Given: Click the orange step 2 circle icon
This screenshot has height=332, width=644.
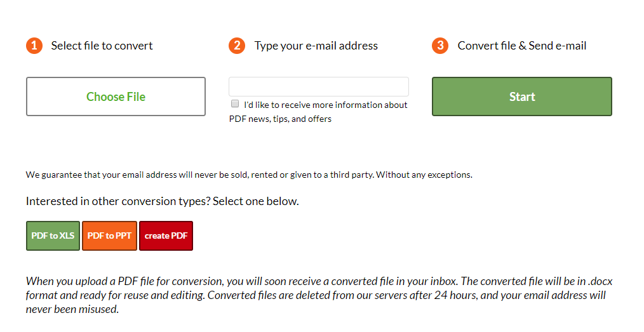Looking at the screenshot, I should (x=237, y=46).
